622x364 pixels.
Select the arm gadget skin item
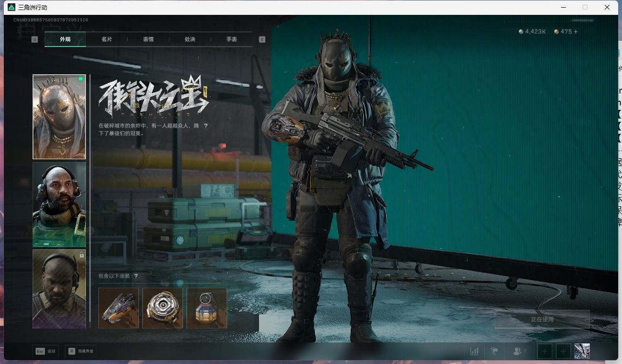(119, 308)
